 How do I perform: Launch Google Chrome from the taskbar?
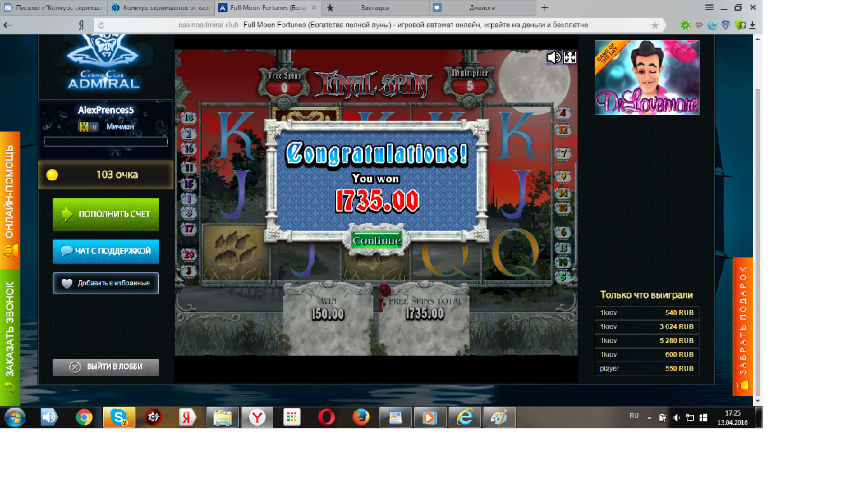coord(84,417)
